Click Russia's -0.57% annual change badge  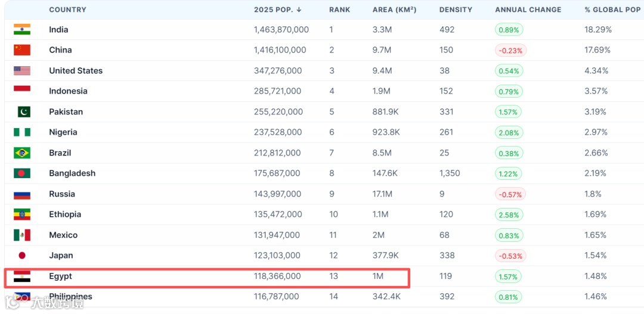(510, 194)
